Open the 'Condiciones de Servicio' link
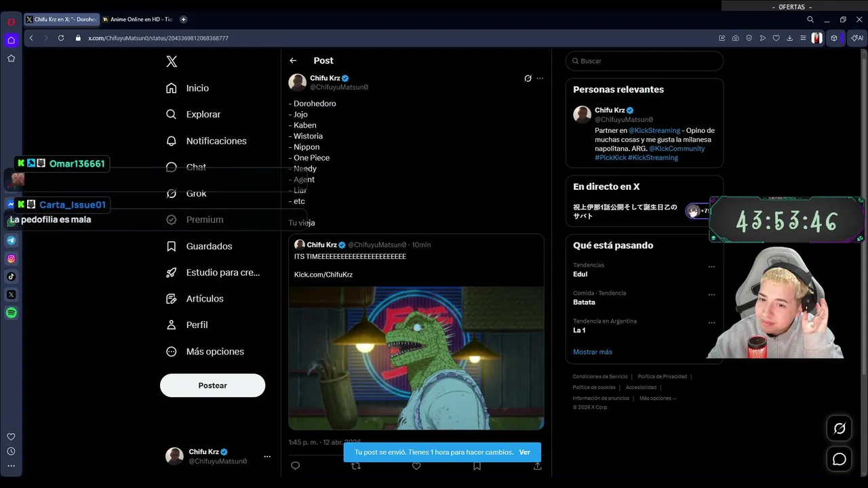Viewport: 868px width, 488px height. tap(600, 377)
